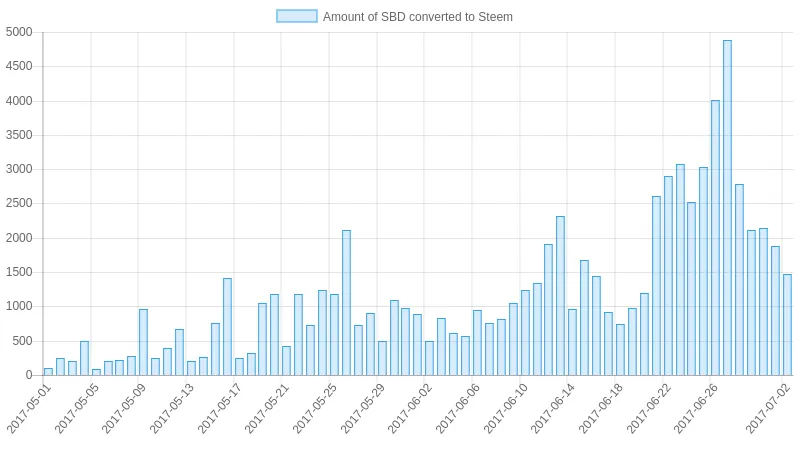Click the 2017-05-25 x-axis date label
The width and height of the screenshot is (800, 450).
point(314,409)
